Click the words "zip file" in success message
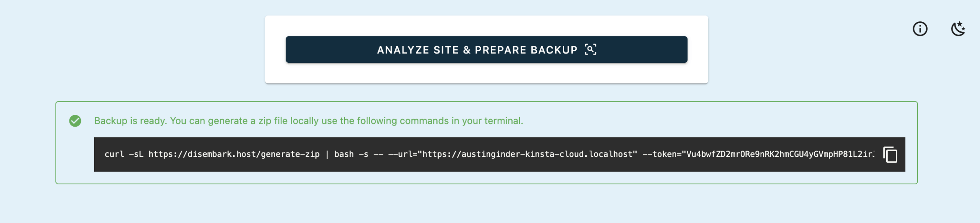Viewport: 980px width, 223px height. click(273, 121)
